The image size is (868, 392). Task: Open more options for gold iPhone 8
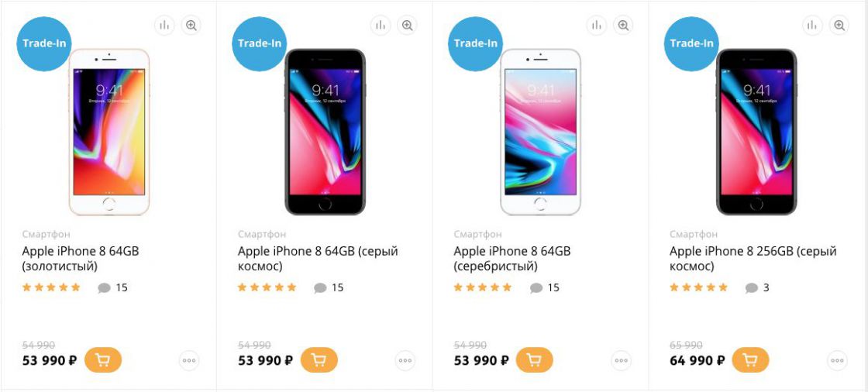pos(189,360)
